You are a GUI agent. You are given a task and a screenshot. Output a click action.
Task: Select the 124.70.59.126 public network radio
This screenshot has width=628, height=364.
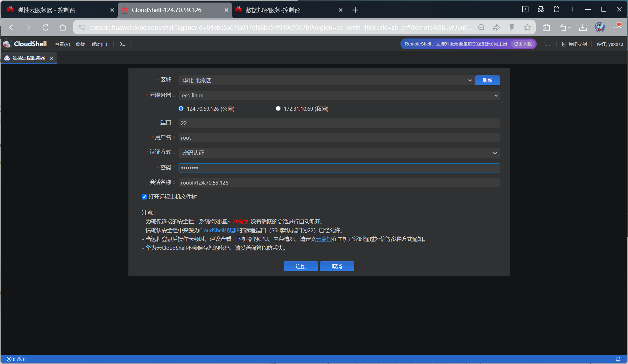181,108
